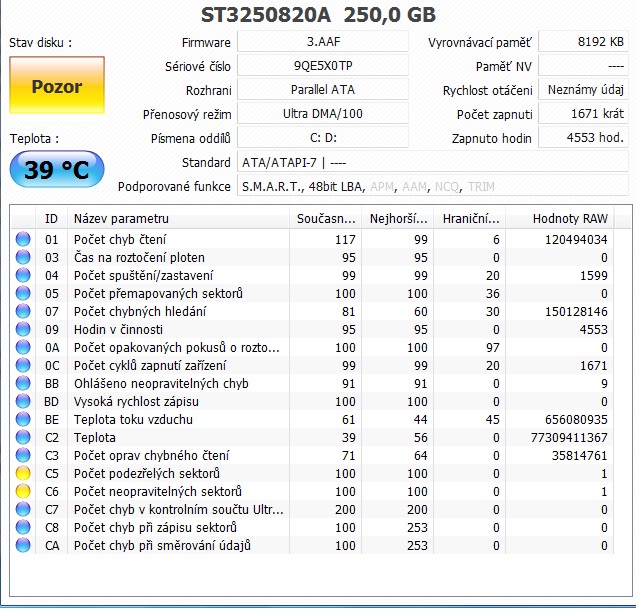
Task: Click the Současn... column header
Action: coord(325,219)
